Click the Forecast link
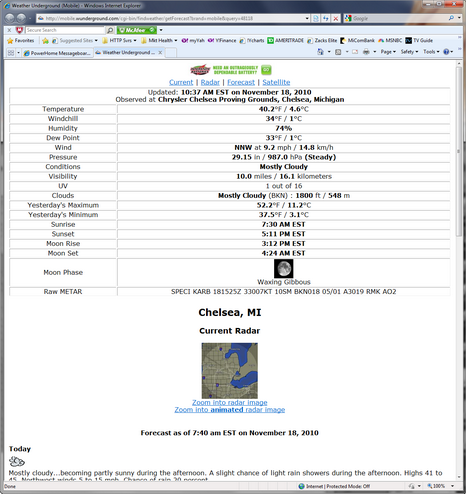The height and width of the screenshot is (494, 466). 241,82
